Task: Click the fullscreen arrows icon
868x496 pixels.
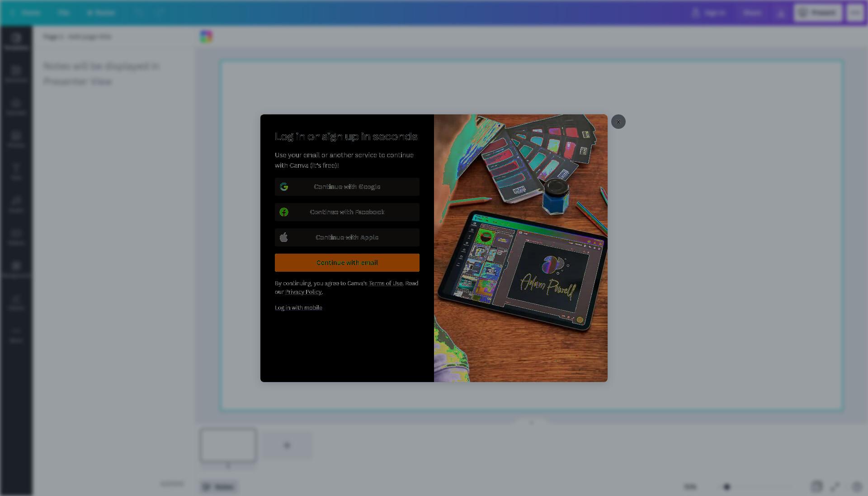Action: (x=835, y=487)
